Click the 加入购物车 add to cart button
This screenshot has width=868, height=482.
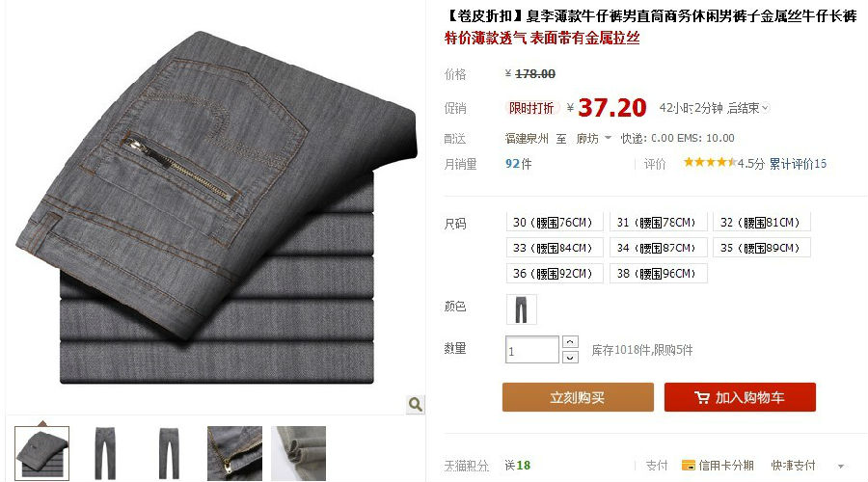point(740,397)
